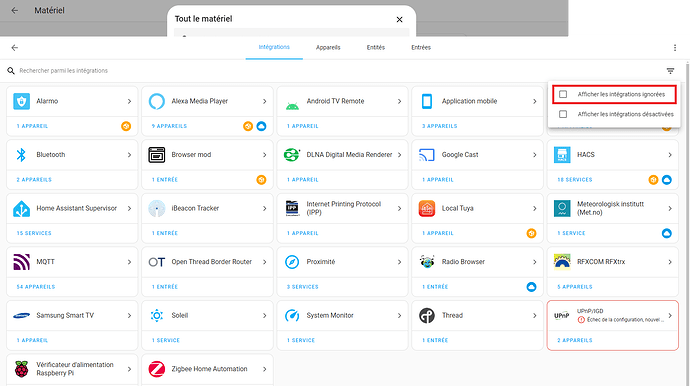The width and height of the screenshot is (690, 386).
Task: Click the UPnP logo icon
Action: click(x=562, y=316)
